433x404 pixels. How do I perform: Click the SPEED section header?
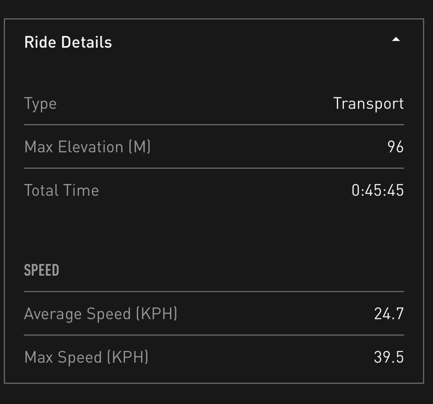[x=42, y=270]
